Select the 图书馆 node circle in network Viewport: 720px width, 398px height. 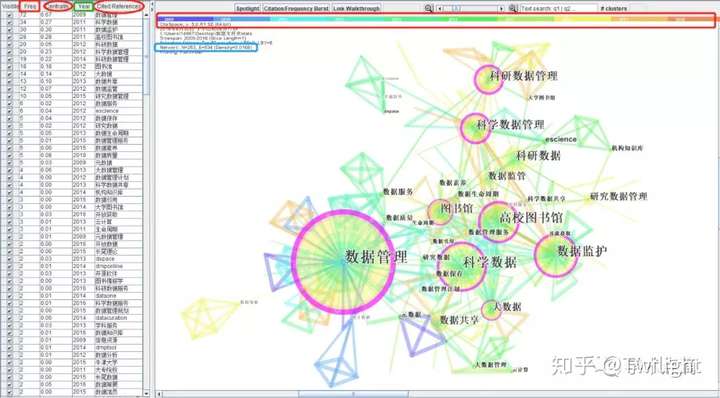[x=440, y=212]
